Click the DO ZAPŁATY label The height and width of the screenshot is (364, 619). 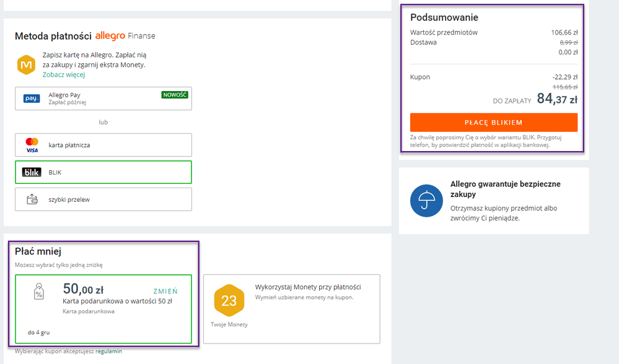pyautogui.click(x=512, y=101)
